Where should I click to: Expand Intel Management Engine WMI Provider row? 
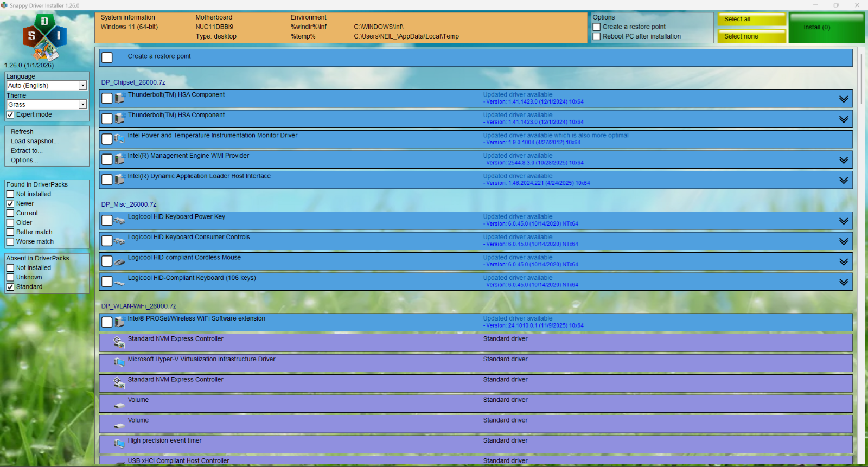pyautogui.click(x=844, y=160)
